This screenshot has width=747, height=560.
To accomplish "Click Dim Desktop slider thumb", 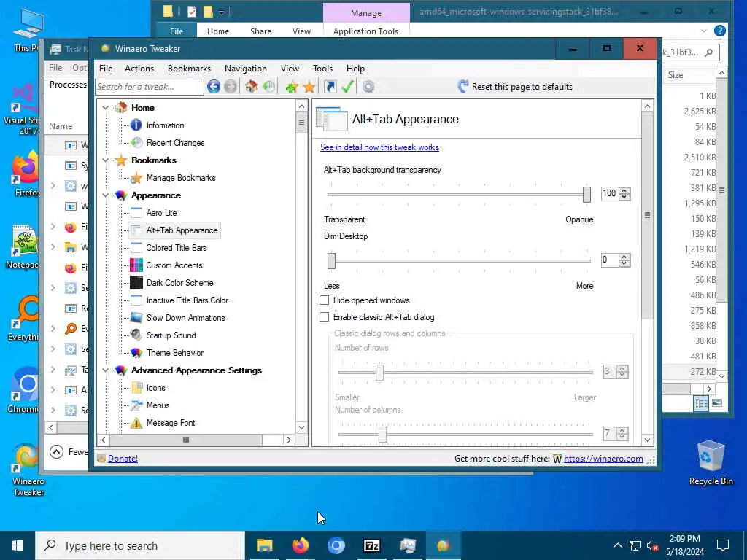I will tap(331, 261).
